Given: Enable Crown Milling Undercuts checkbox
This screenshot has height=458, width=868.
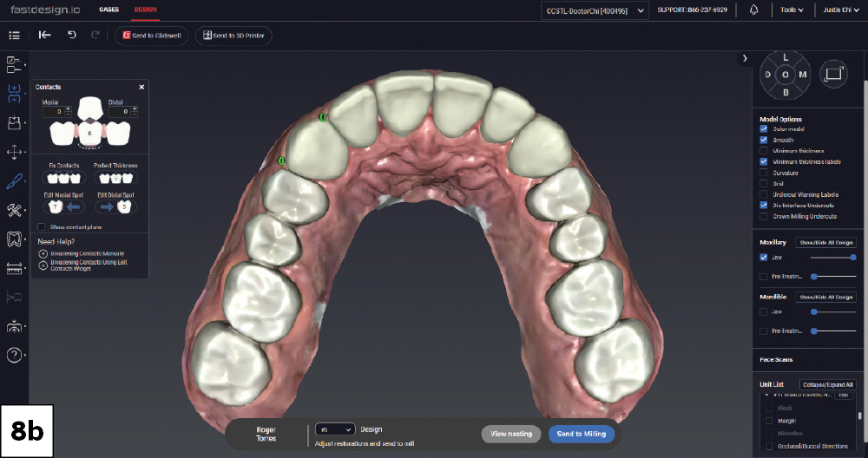Looking at the screenshot, I should click(x=763, y=216).
